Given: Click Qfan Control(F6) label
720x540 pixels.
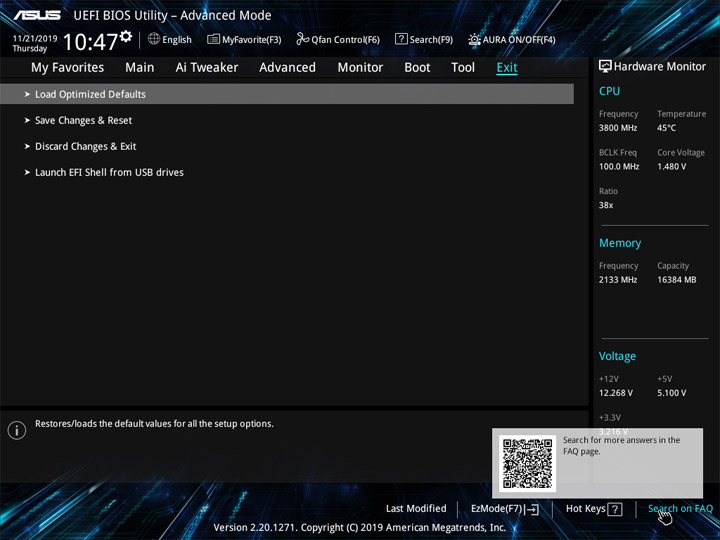Looking at the screenshot, I should (x=345, y=40).
